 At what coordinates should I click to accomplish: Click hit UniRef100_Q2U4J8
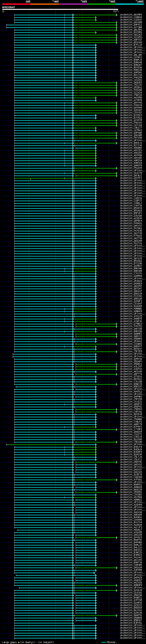point(131,590)
